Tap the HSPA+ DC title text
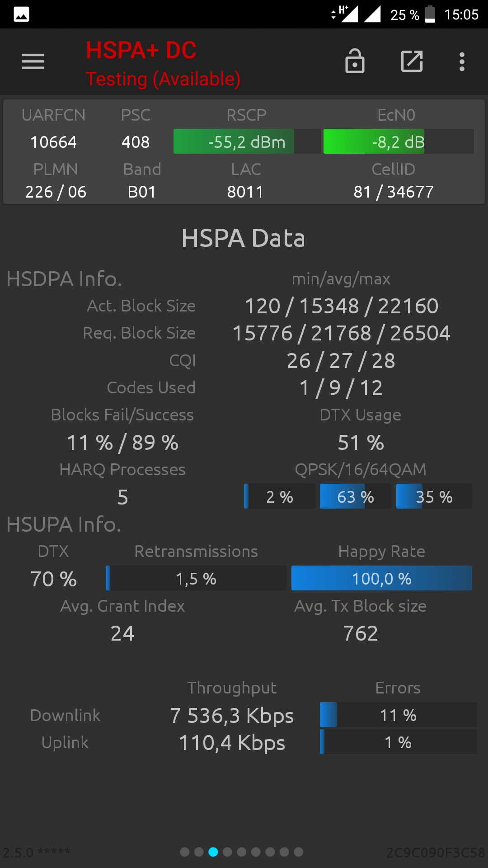 (x=141, y=50)
